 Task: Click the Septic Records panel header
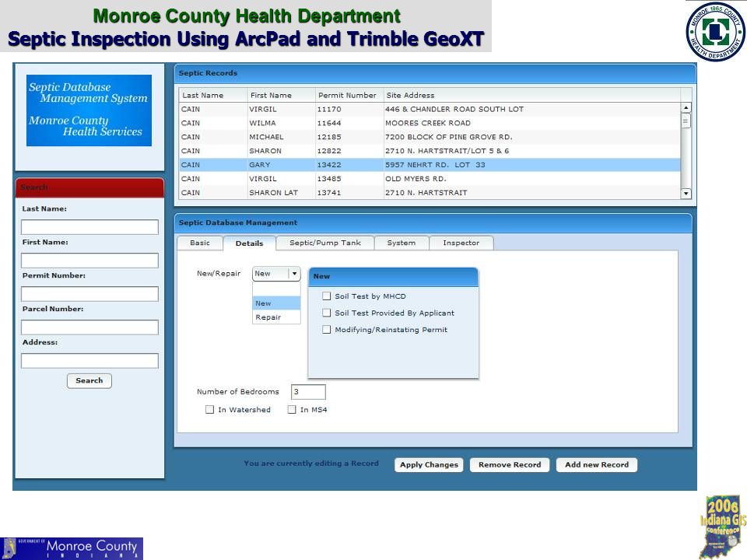click(x=435, y=73)
